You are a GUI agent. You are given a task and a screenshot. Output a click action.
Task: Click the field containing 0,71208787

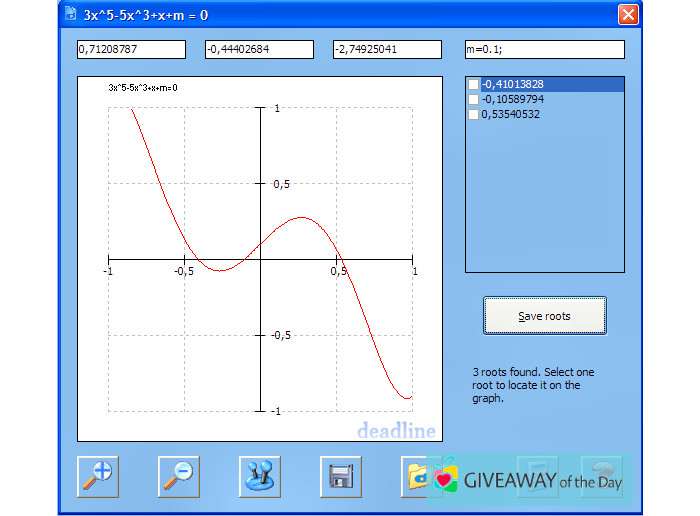pos(131,50)
